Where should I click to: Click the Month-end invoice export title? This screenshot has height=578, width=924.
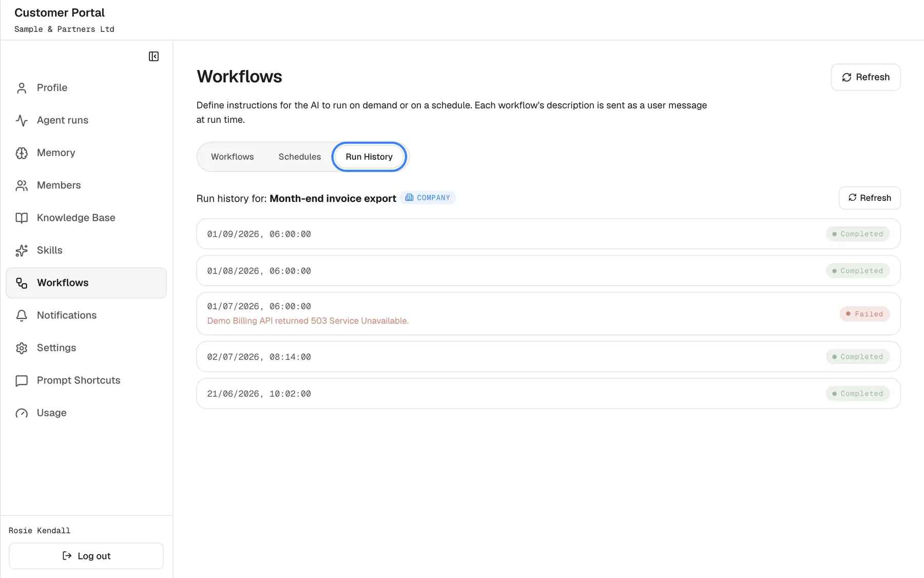(333, 198)
